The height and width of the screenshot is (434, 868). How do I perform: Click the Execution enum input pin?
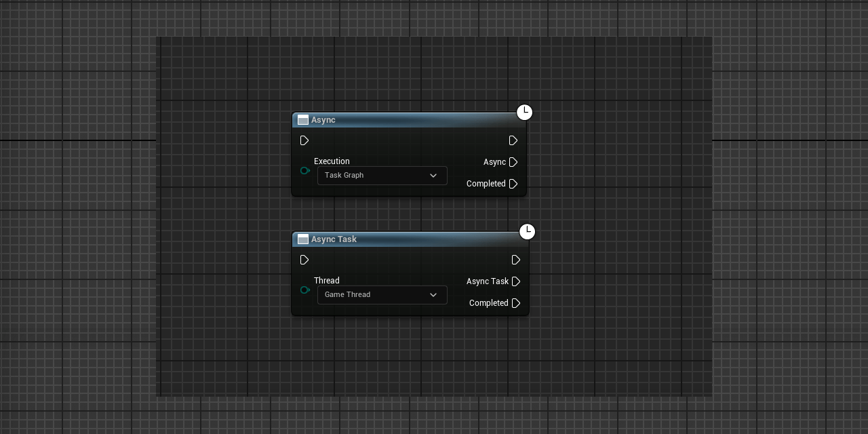click(305, 171)
